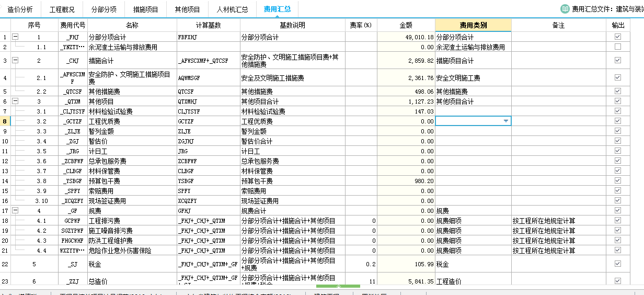Image resolution: width=644 pixels, height=295 pixels.
Task: Toggle output checkbox for 规费 row
Action: [618, 211]
